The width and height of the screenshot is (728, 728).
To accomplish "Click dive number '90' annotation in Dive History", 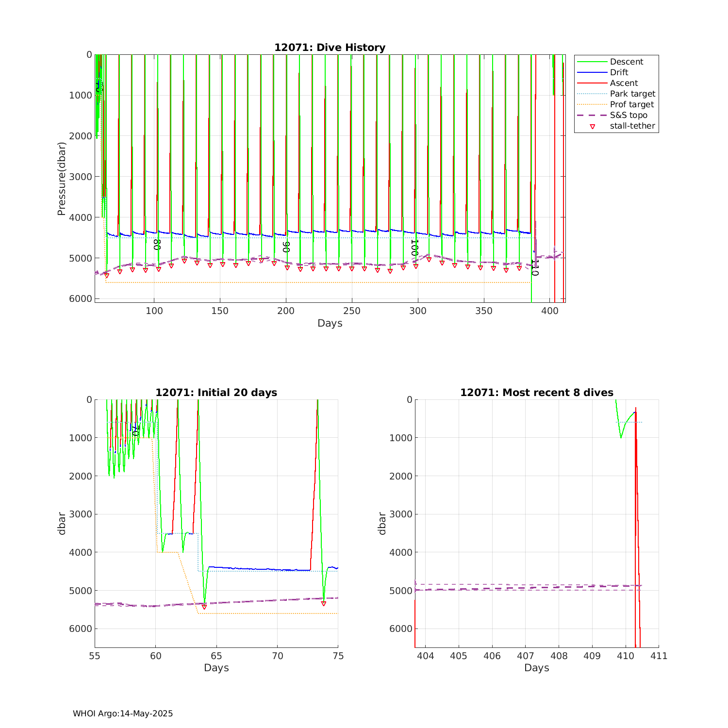I will point(286,247).
